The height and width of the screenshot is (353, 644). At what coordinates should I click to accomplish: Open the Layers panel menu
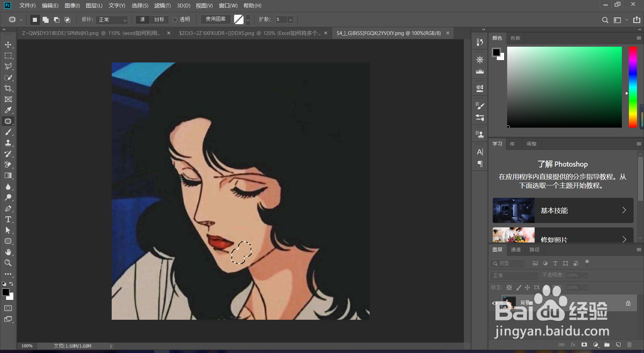(x=639, y=250)
